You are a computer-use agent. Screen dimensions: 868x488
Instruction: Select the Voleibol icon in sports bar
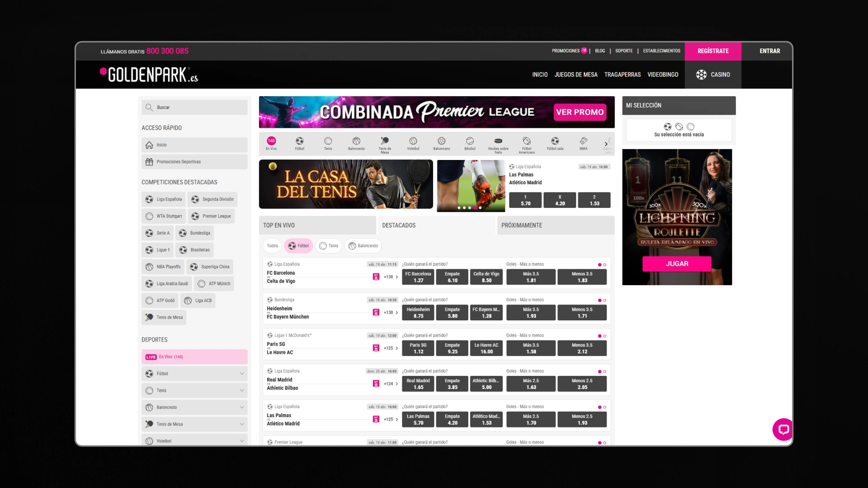413,144
